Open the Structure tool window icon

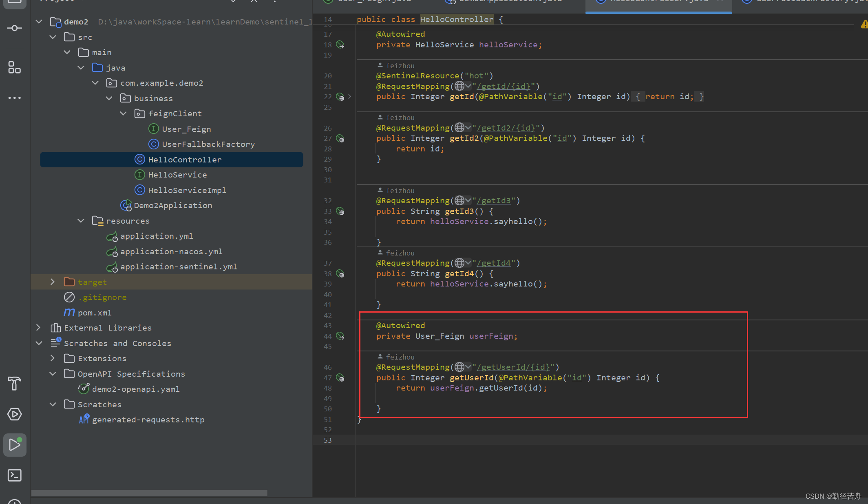pos(15,67)
